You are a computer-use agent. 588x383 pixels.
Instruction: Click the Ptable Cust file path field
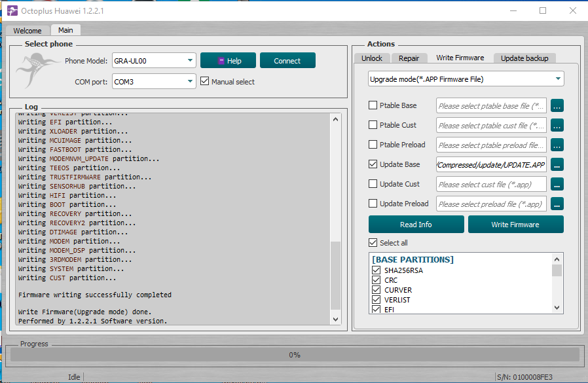coord(491,125)
